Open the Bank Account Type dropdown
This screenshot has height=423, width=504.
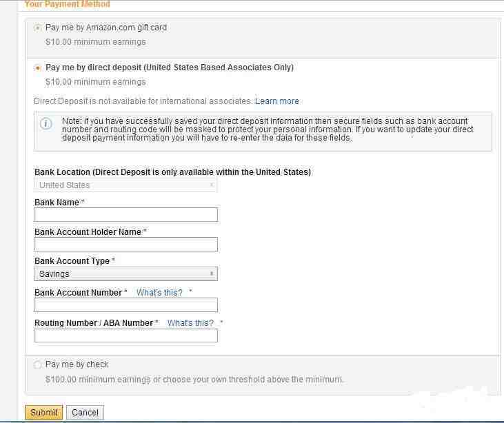click(125, 274)
